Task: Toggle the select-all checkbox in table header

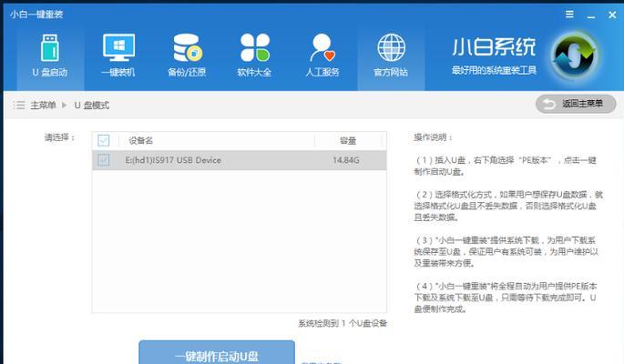Action: (104, 140)
